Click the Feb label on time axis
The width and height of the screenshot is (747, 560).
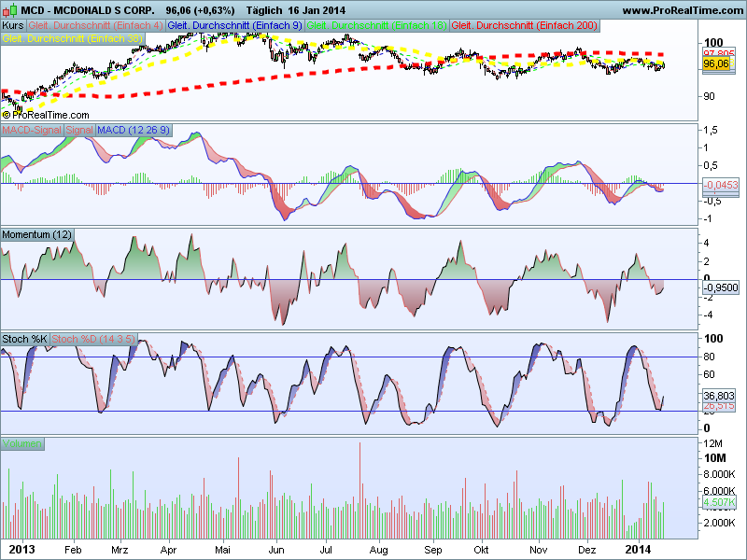click(x=73, y=550)
